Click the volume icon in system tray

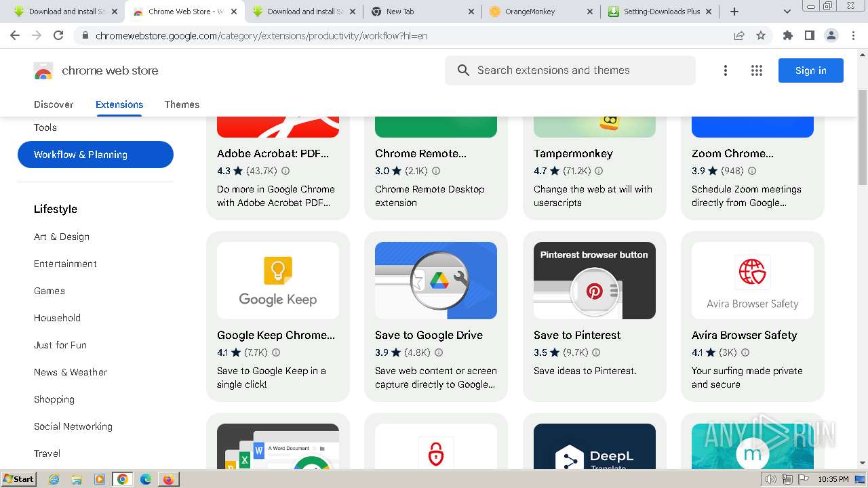pyautogui.click(x=771, y=479)
